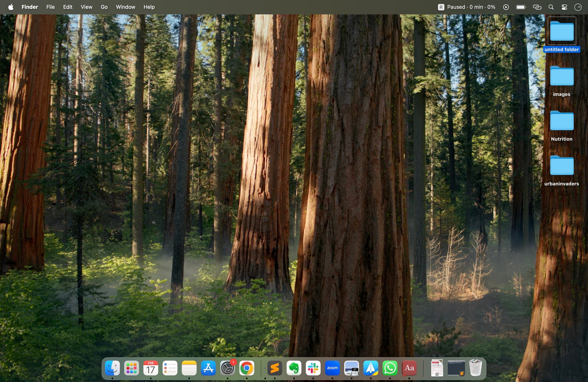Open the Apple menu
The image size is (588, 382).
click(x=11, y=7)
